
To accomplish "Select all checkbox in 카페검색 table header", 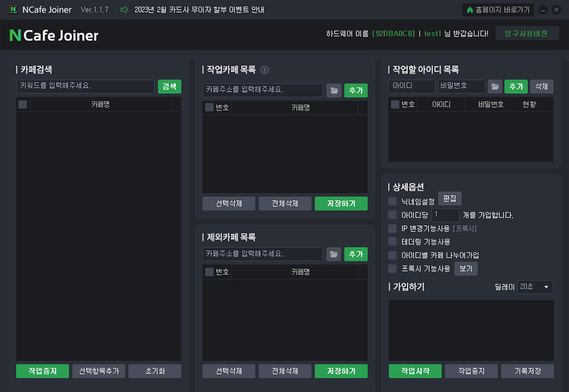I will (x=23, y=104).
